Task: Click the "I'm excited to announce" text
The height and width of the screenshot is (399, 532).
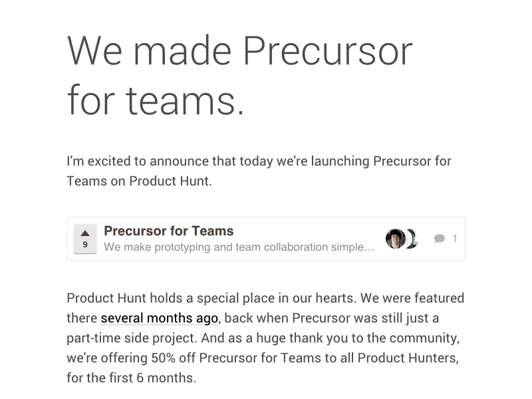Action: tap(133, 162)
